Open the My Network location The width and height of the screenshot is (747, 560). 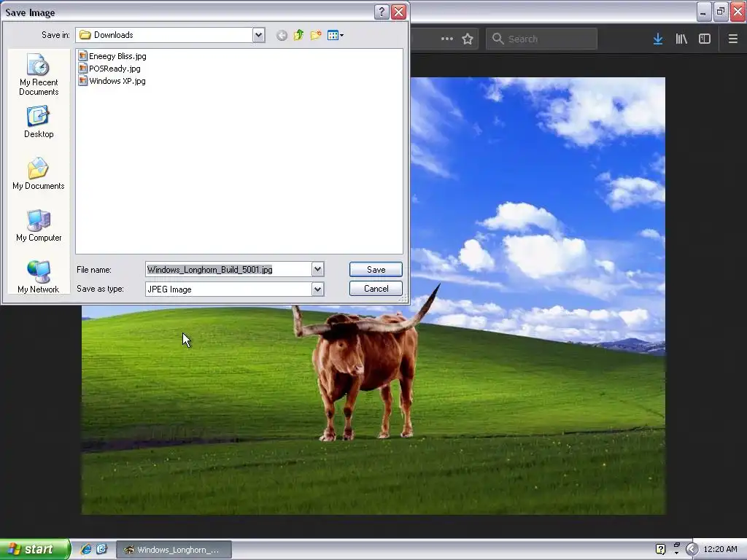pyautogui.click(x=39, y=277)
